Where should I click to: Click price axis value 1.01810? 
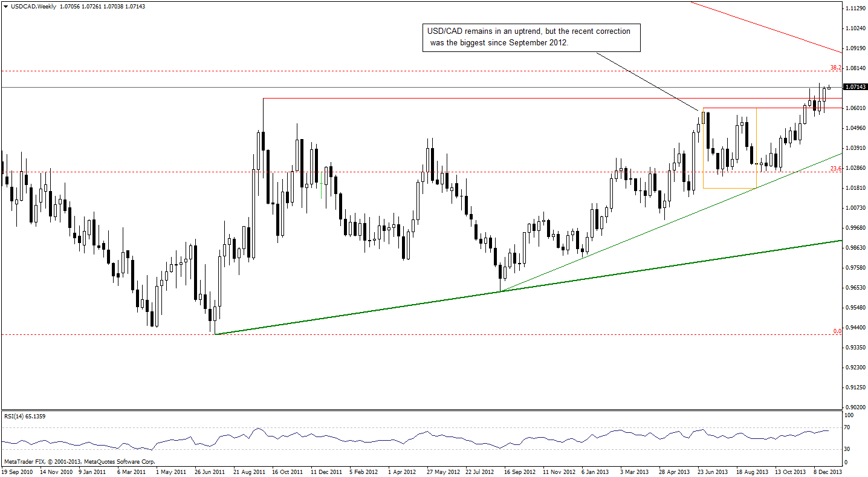pos(855,188)
